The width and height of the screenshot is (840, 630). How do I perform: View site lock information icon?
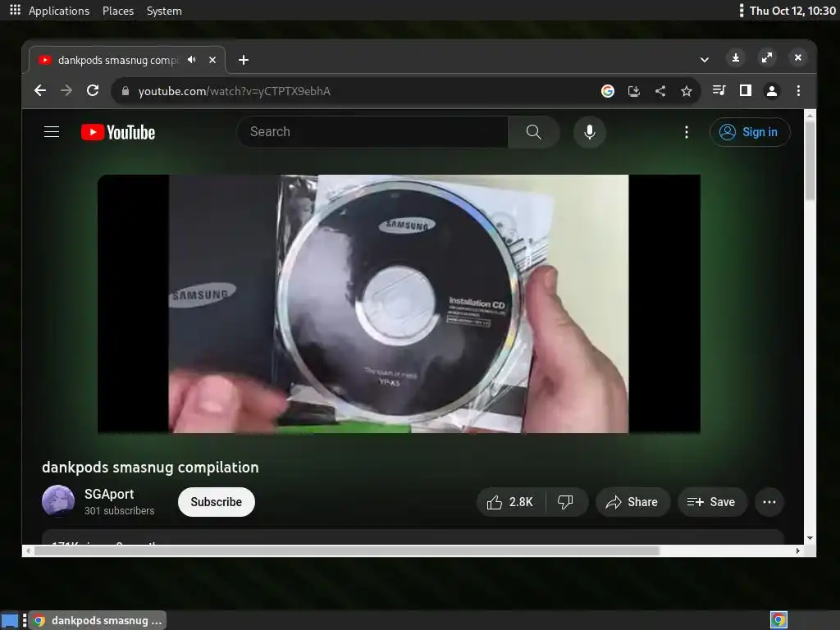tap(126, 91)
